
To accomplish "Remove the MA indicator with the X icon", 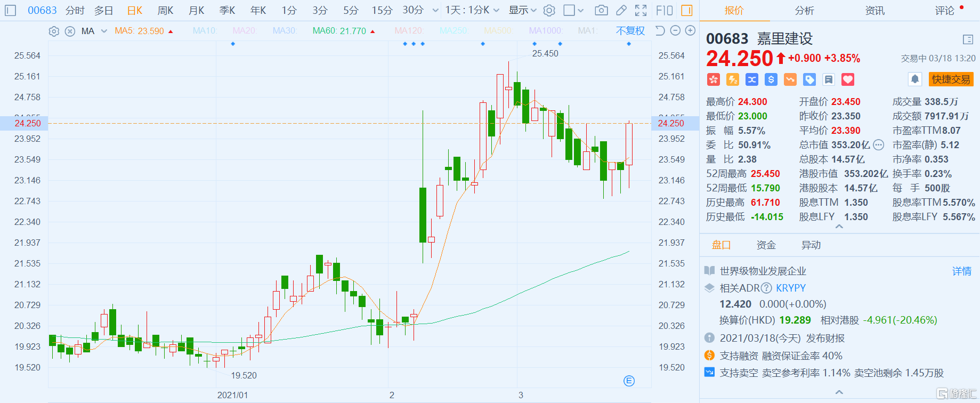I will pyautogui.click(x=70, y=31).
